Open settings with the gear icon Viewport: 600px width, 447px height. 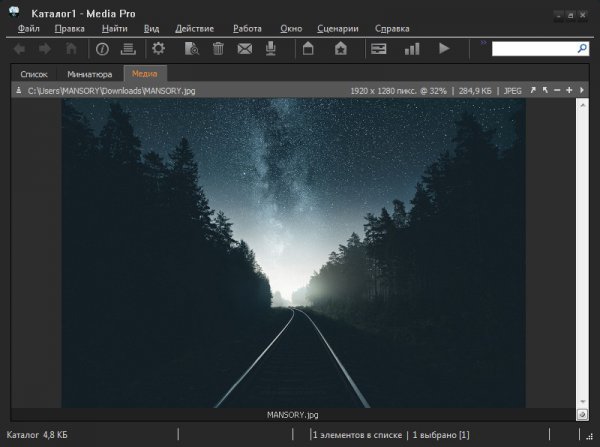157,48
